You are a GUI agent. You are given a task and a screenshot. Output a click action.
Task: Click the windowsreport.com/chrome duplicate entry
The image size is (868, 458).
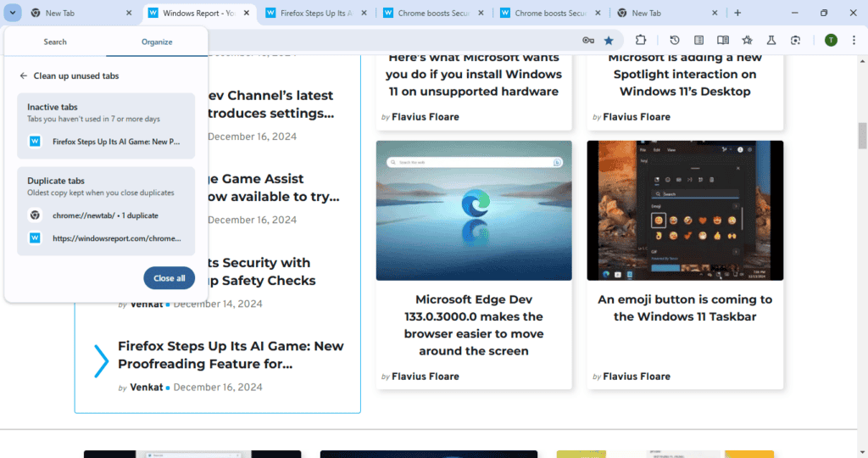(106, 238)
